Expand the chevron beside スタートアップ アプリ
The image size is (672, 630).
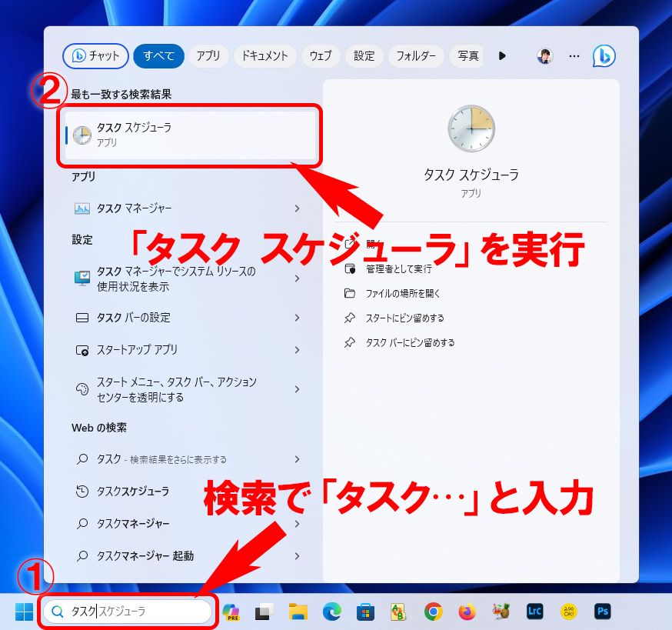[x=297, y=350]
